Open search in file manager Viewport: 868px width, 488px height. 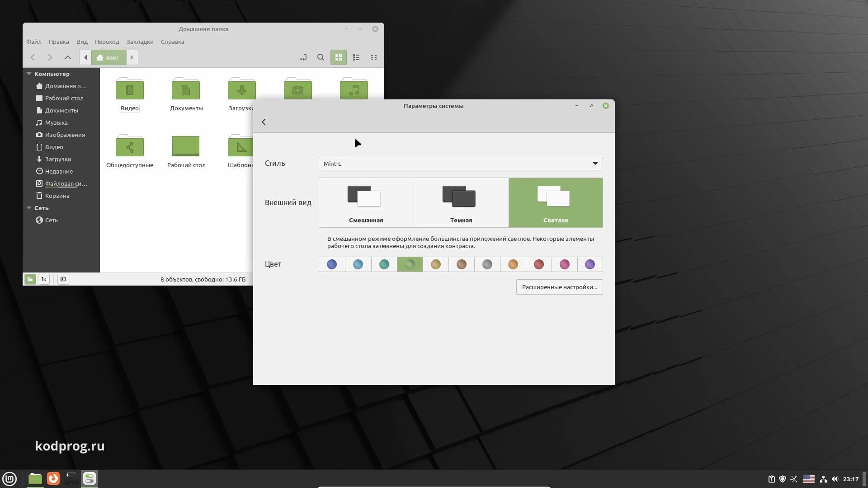tap(321, 57)
